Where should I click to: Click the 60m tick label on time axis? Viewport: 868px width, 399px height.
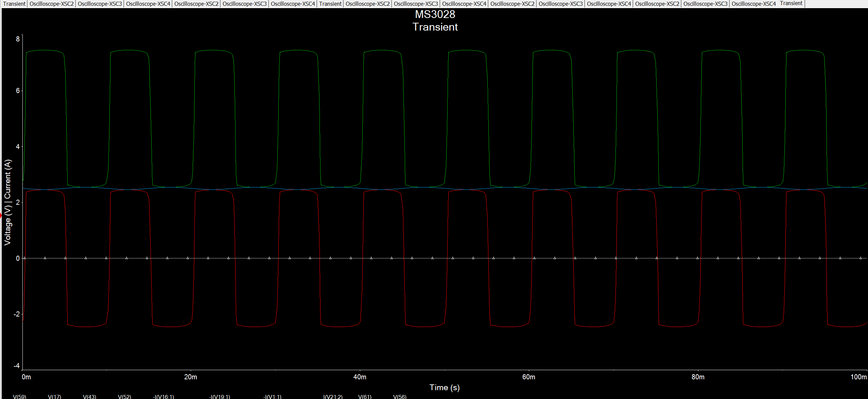[529, 377]
